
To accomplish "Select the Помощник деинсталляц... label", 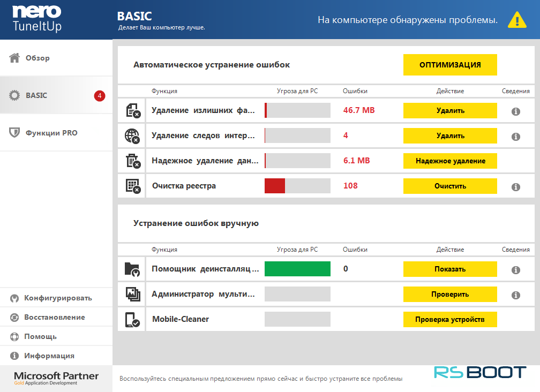I will (205, 269).
